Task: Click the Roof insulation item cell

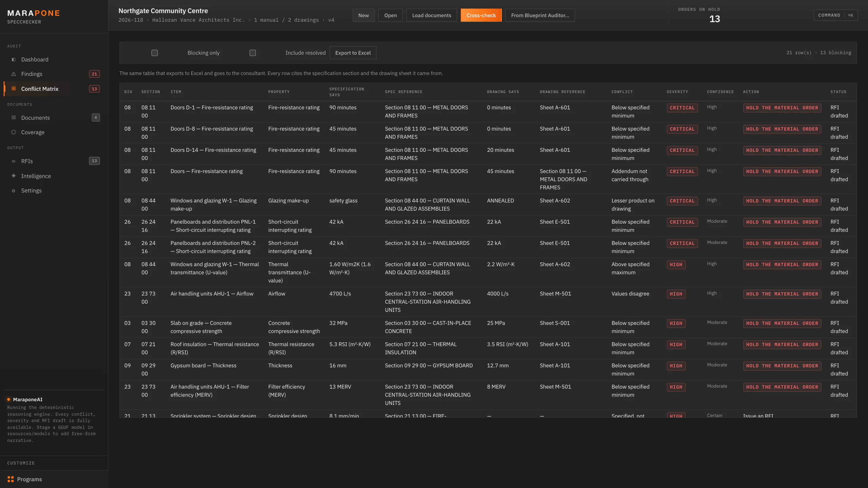Action: tap(215, 348)
